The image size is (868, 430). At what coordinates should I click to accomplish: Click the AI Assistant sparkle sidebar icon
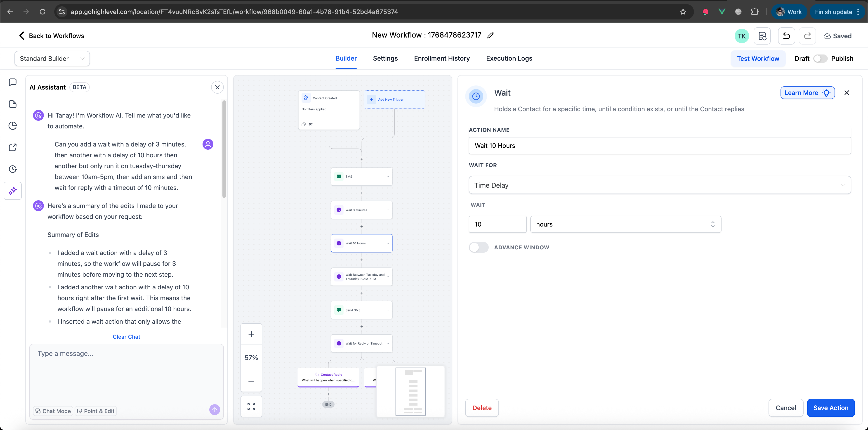pos(12,191)
